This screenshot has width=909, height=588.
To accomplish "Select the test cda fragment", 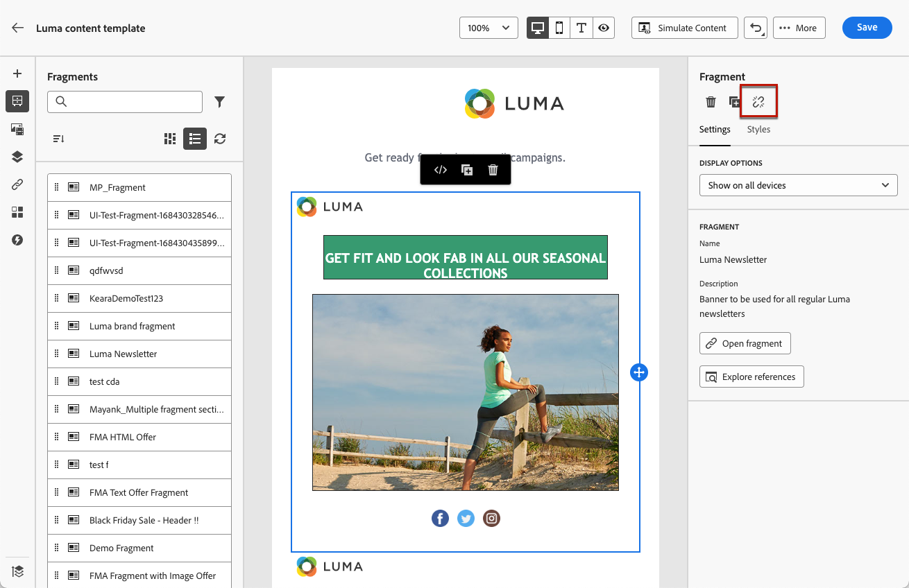I will 139,381.
